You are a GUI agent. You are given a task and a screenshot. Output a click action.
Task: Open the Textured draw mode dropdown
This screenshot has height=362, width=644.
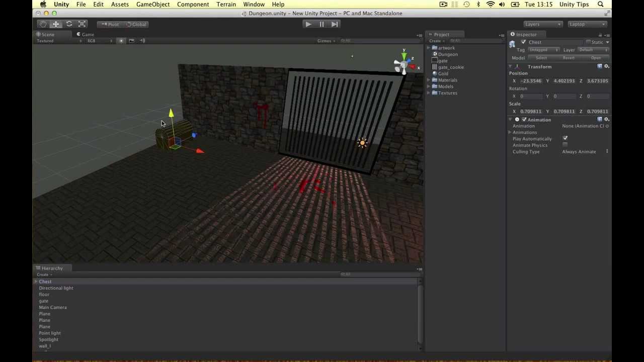click(59, 41)
